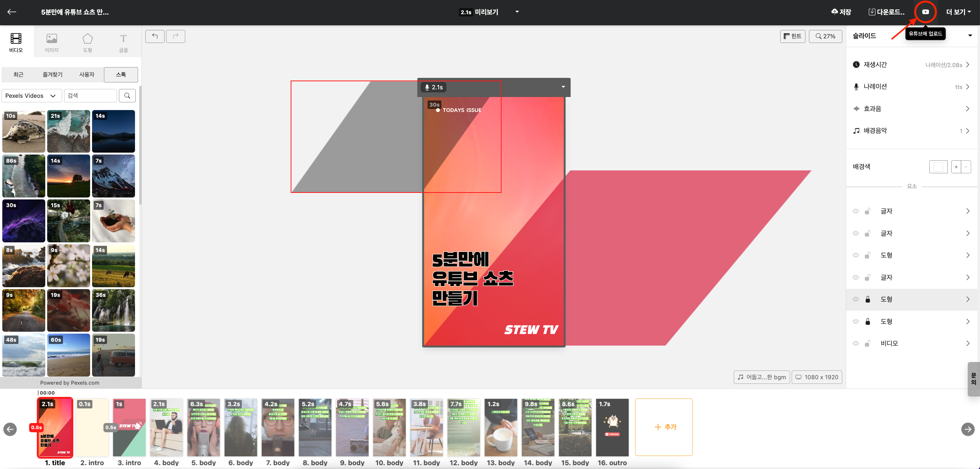Click the plus button beside background color
Viewport: 980px width, 469px height.
coord(956,167)
